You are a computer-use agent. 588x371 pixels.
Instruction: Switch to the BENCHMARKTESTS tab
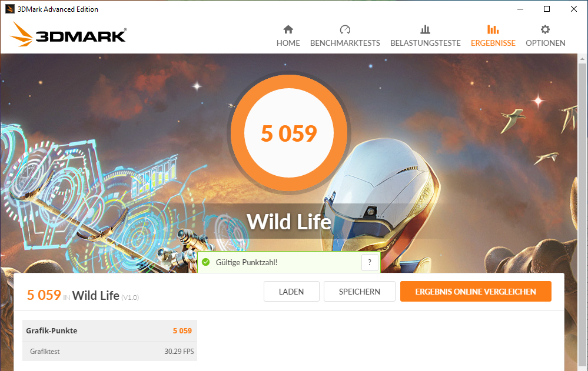[x=345, y=43]
